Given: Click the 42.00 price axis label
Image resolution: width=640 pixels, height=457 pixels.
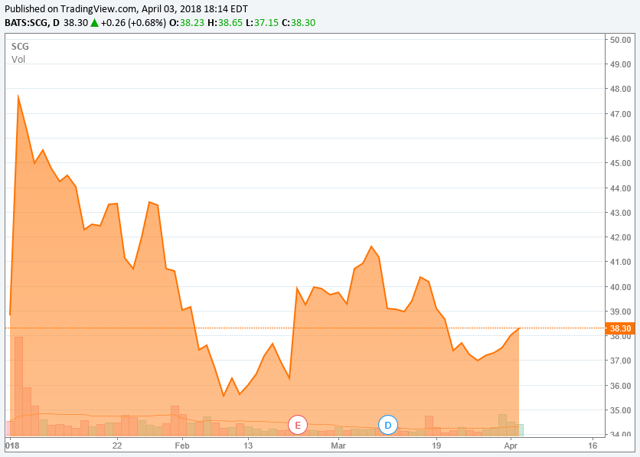Looking at the screenshot, I should point(620,237).
